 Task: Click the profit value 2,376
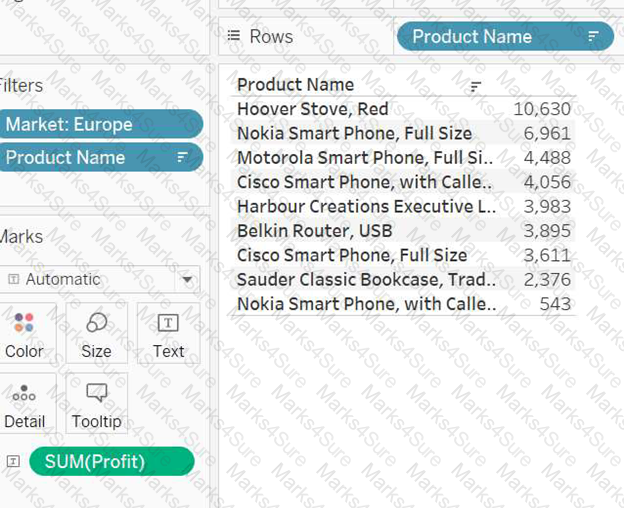547,280
